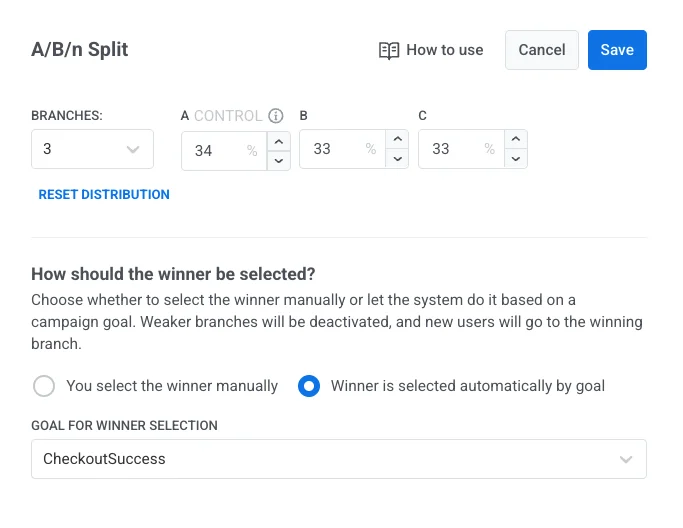
Task: Reset distribution of branch percentages
Action: (104, 195)
